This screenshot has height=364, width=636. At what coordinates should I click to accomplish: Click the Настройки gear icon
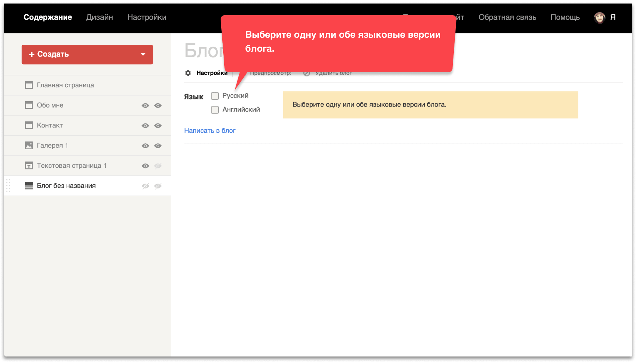pyautogui.click(x=188, y=73)
